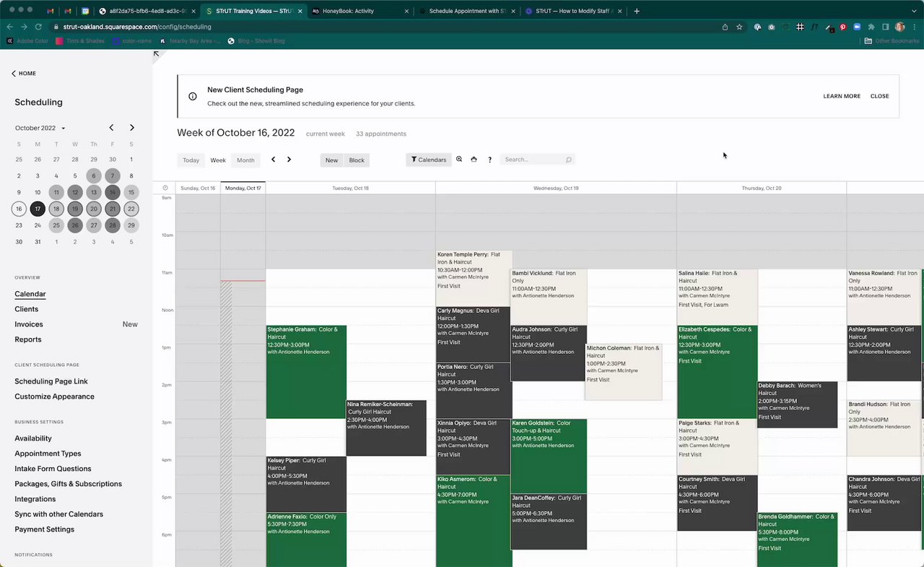Open Nina Remiker-Scheinman's Curly Girl Haircut
The image size is (924, 567).
[x=386, y=428]
